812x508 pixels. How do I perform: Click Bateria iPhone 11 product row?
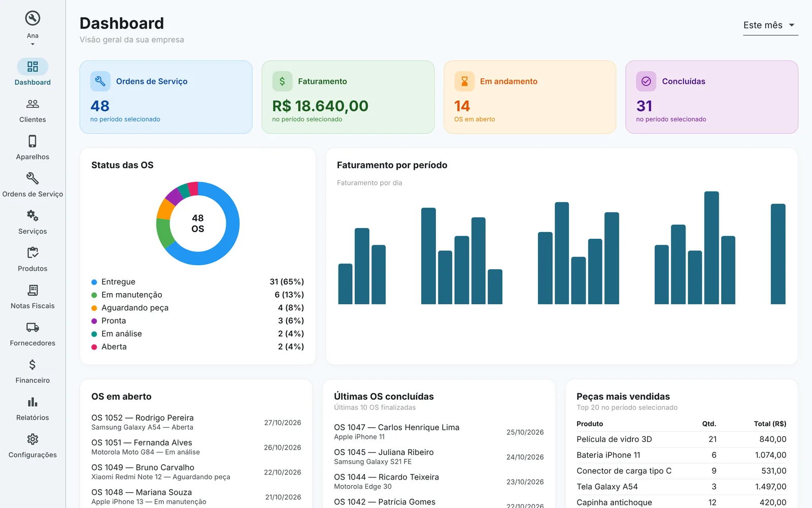coord(681,455)
